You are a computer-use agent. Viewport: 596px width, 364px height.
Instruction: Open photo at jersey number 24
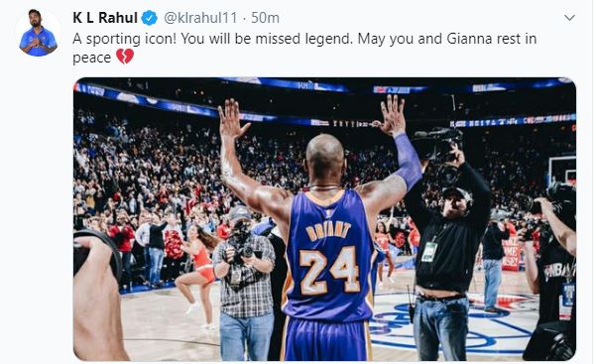[x=329, y=270]
